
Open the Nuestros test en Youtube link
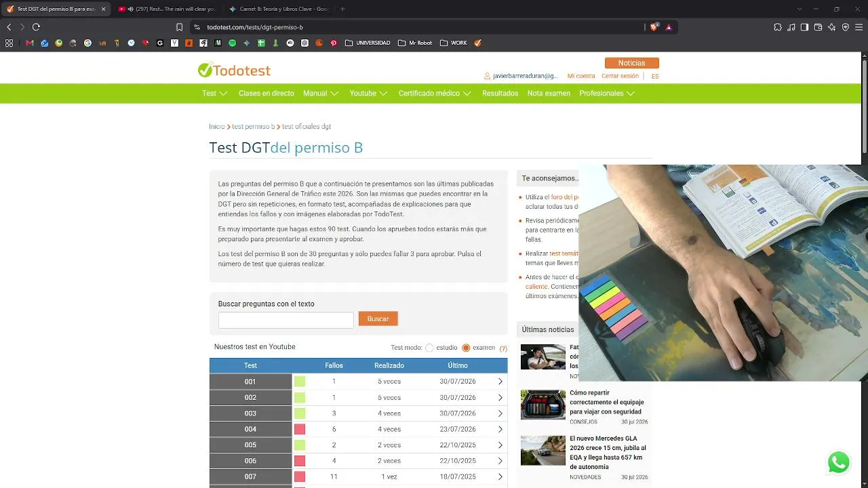tap(255, 347)
